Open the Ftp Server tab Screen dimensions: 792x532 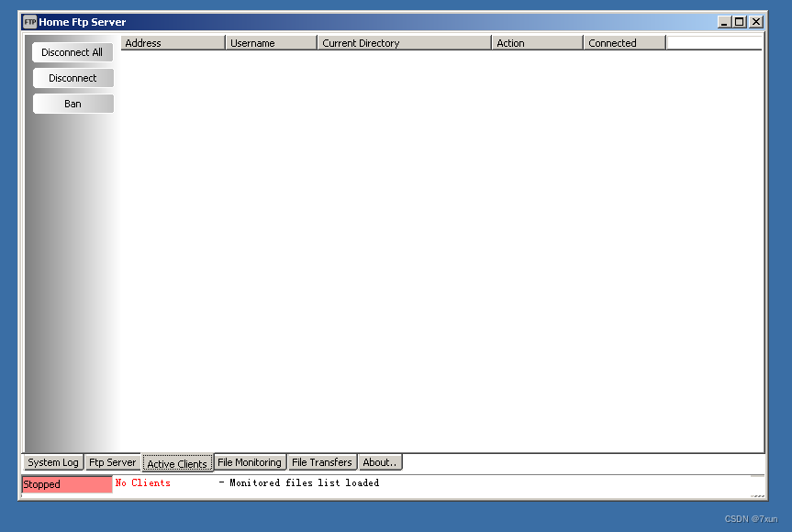(x=112, y=462)
